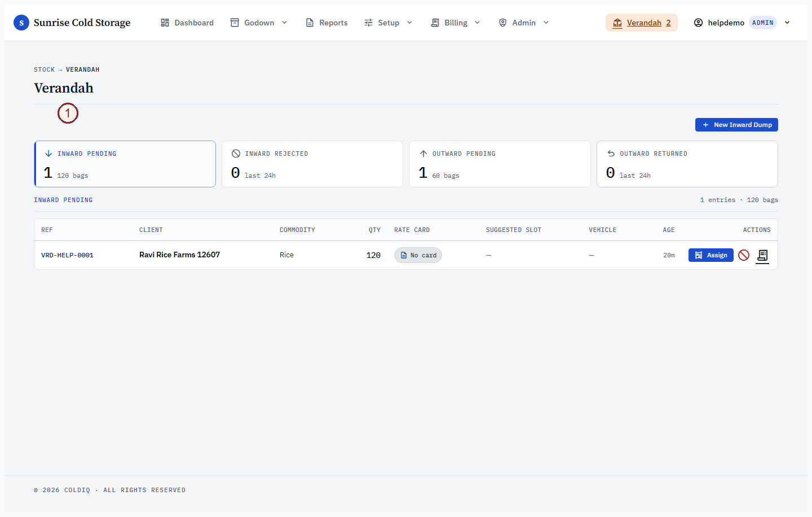This screenshot has height=517, width=812.
Task: Open the receipt icon in Actions column
Action: pyautogui.click(x=762, y=256)
